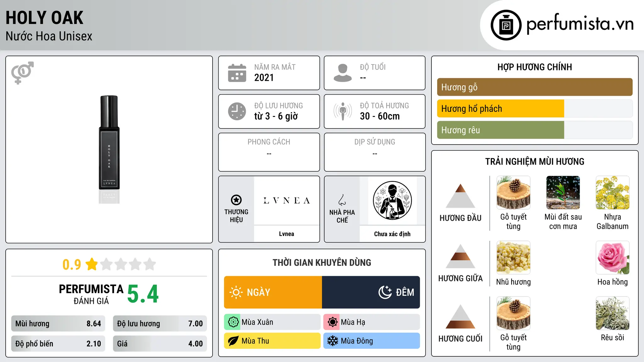Click the Nhựa Galbanum note image
This screenshot has height=362, width=644.
[613, 193]
